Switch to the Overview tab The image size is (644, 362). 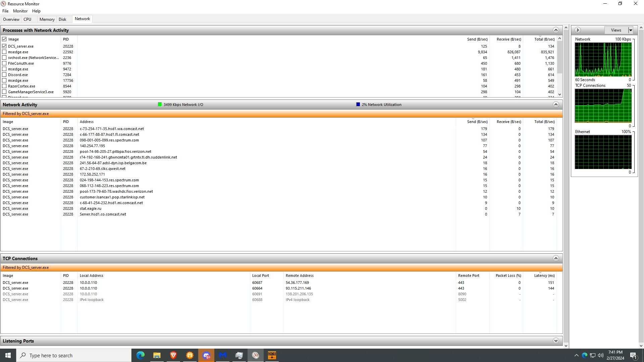[x=11, y=19]
